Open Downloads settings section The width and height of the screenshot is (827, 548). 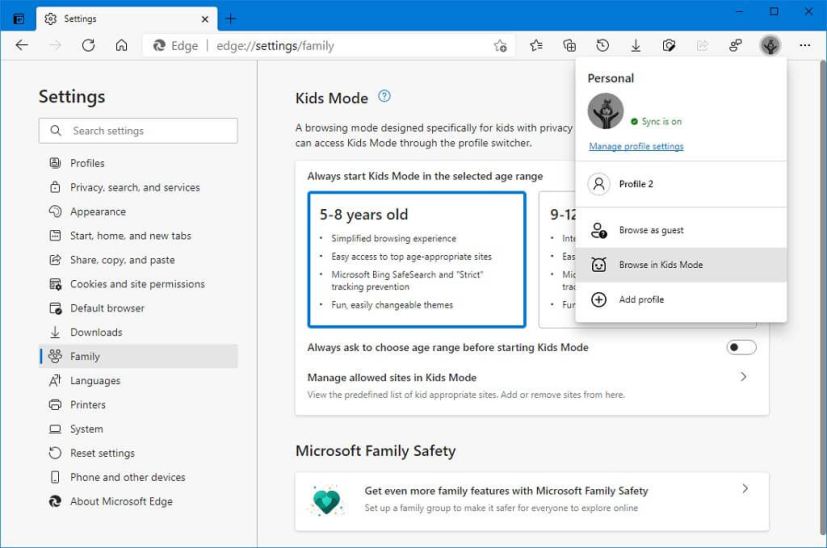pos(138,332)
